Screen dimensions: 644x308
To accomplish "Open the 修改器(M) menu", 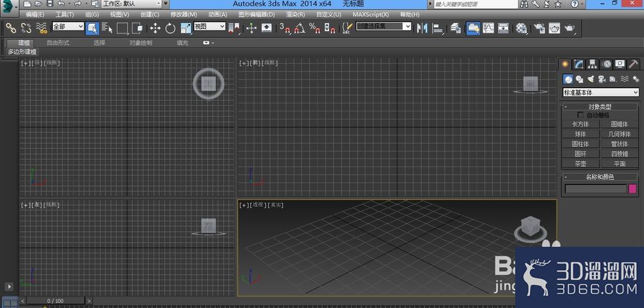I will [184, 14].
